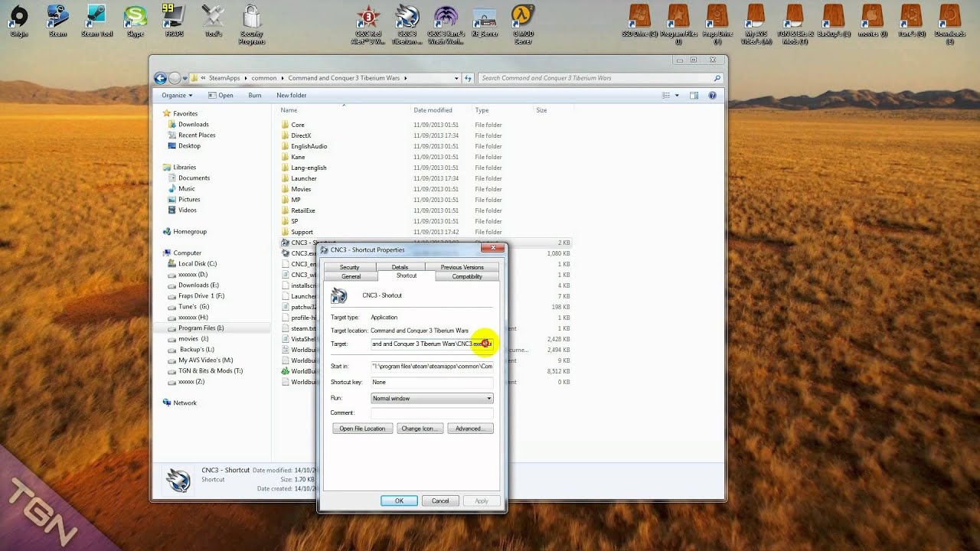Click inside the Start in field
The width and height of the screenshot is (980, 551).
coord(432,366)
